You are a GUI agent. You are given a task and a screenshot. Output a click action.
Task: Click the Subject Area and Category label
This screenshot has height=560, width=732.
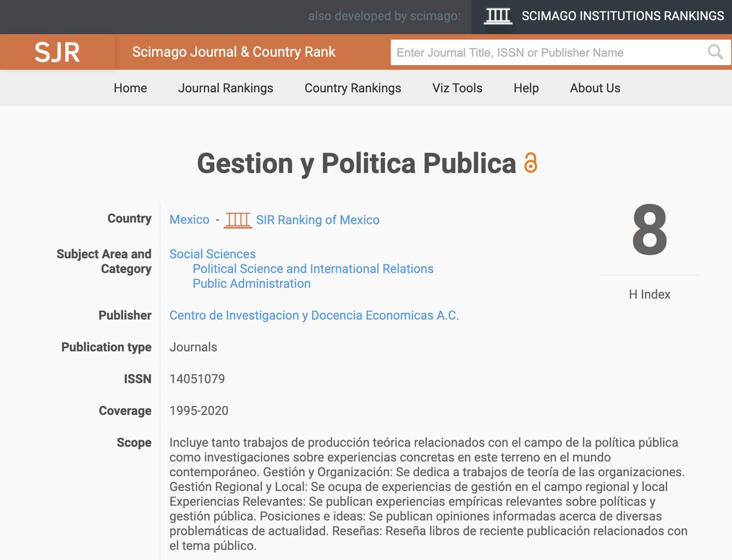104,261
